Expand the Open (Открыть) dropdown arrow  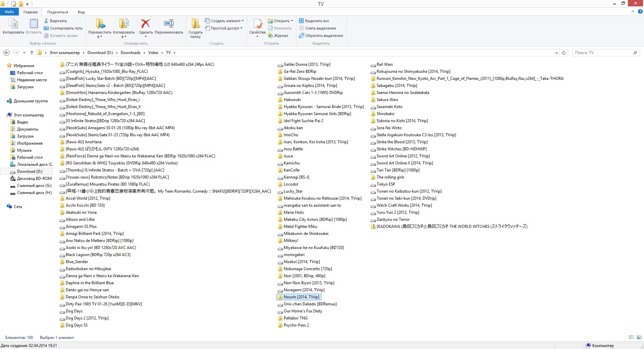point(292,21)
